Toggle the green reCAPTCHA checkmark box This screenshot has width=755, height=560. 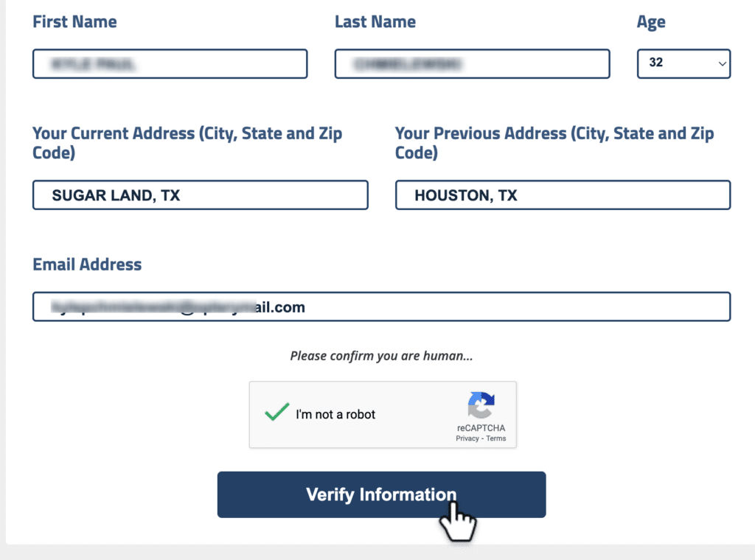[x=276, y=413]
